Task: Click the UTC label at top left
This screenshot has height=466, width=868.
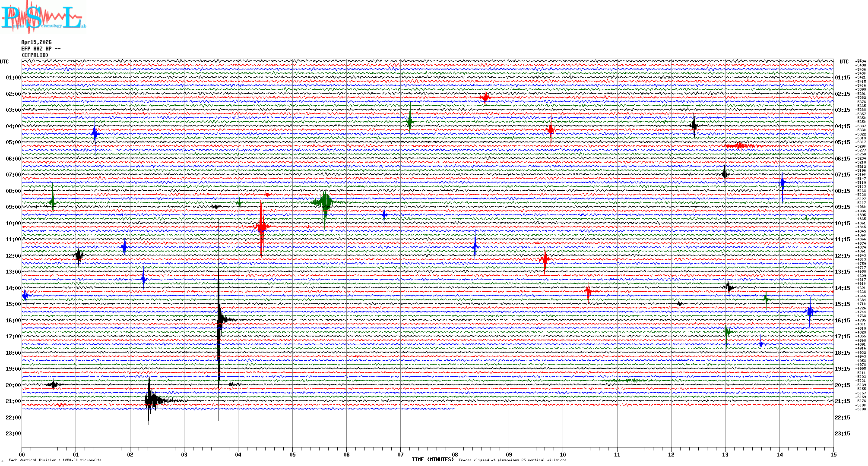Action: point(4,62)
